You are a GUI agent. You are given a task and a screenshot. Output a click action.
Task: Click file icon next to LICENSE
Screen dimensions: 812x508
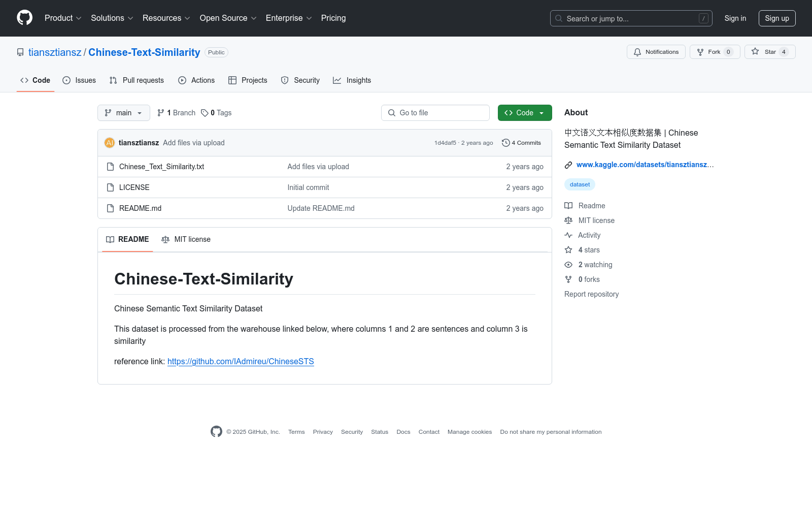click(110, 187)
